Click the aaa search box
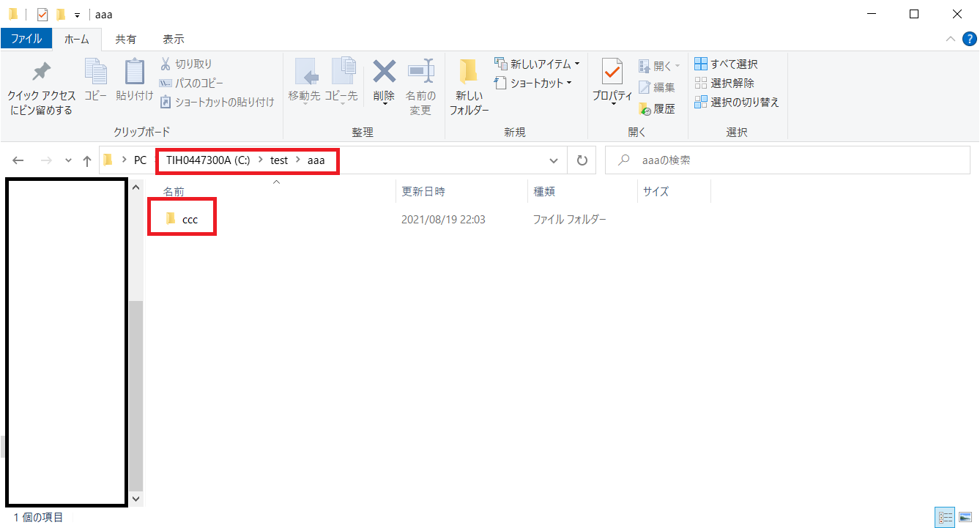Image resolution: width=980 pixels, height=528 pixels. pos(788,160)
